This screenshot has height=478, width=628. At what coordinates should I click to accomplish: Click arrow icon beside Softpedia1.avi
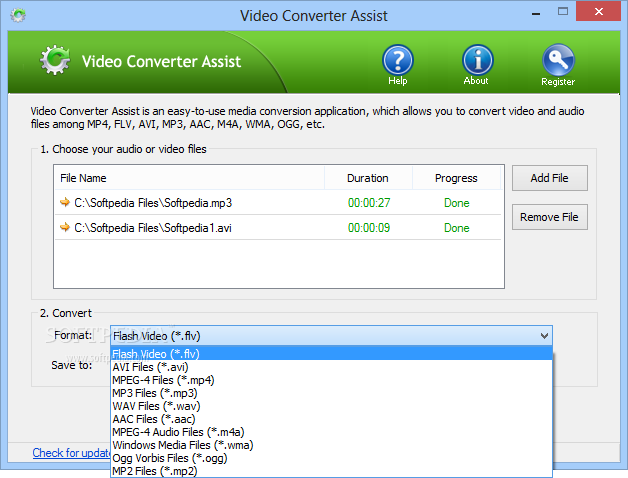coord(64,228)
